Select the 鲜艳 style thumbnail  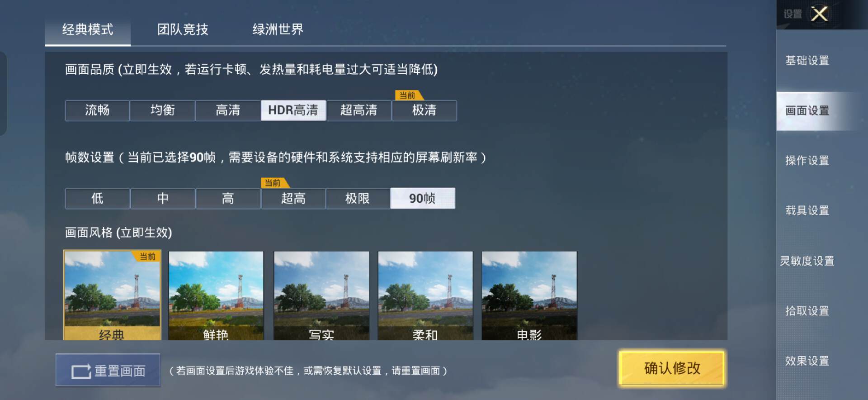(x=216, y=295)
